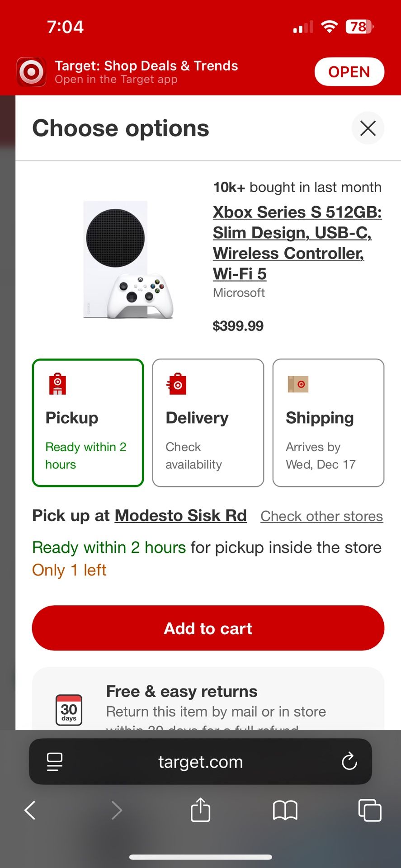The width and height of the screenshot is (401, 868).
Task: Tap OPEN to launch the Target app
Action: point(349,71)
